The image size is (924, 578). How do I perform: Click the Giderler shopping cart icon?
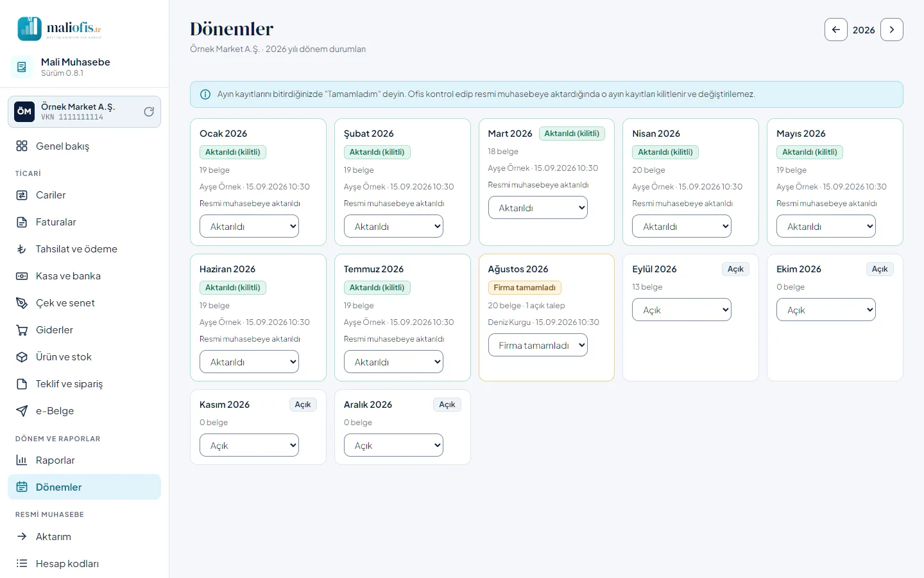click(x=22, y=330)
